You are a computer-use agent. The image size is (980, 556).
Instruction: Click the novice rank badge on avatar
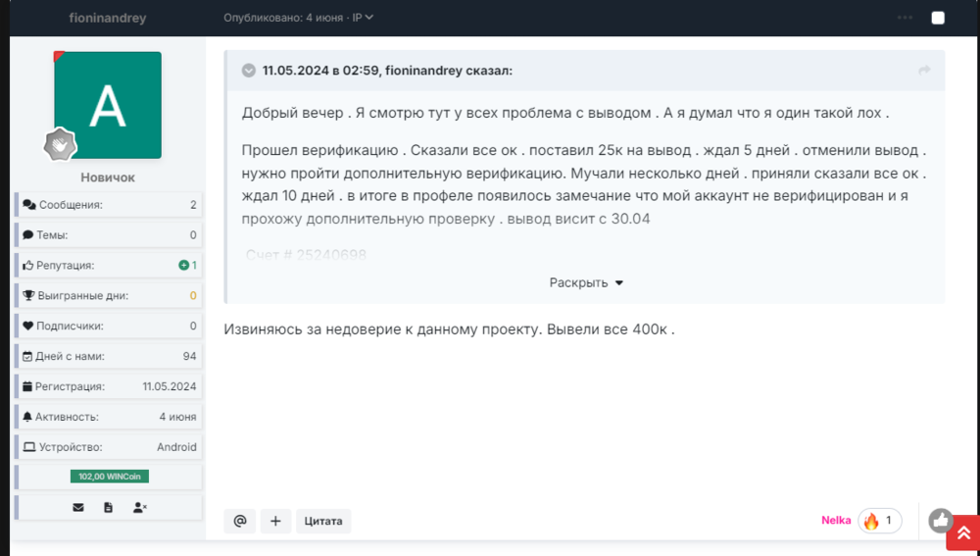click(60, 145)
